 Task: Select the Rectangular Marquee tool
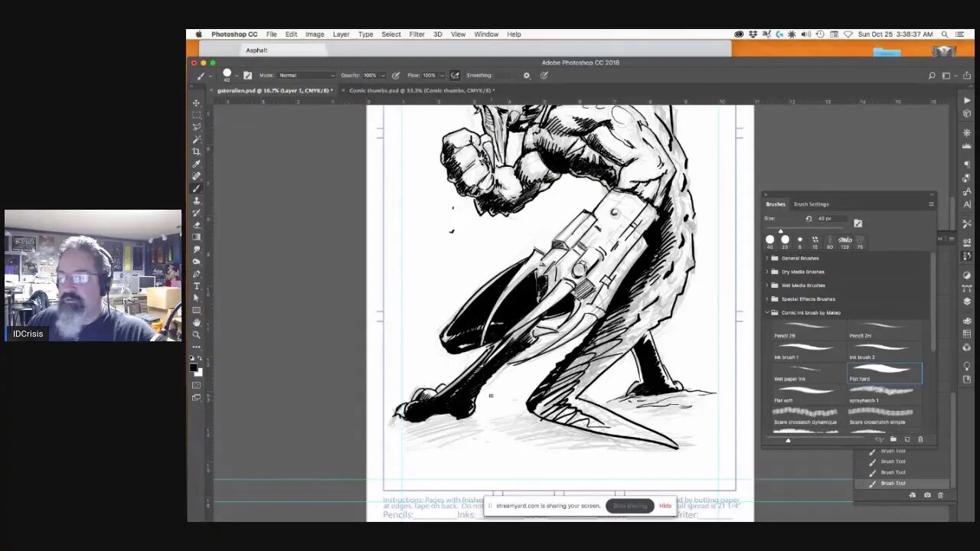click(x=197, y=115)
